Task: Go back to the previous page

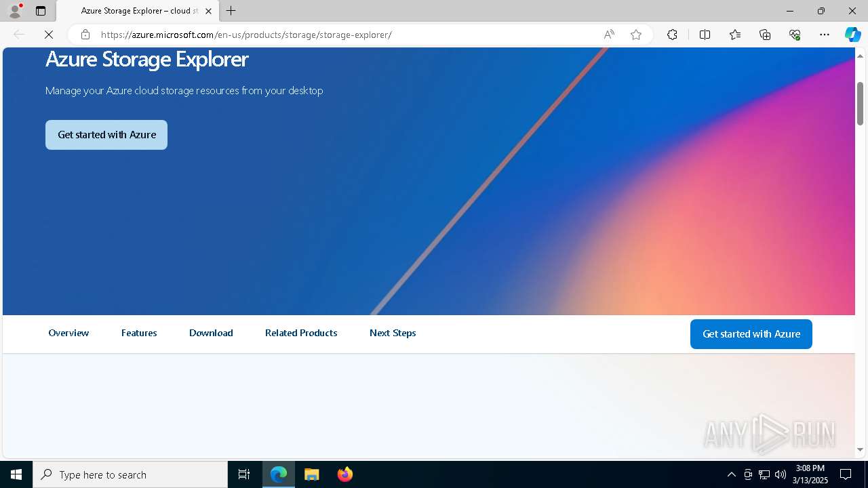Action: [x=19, y=35]
